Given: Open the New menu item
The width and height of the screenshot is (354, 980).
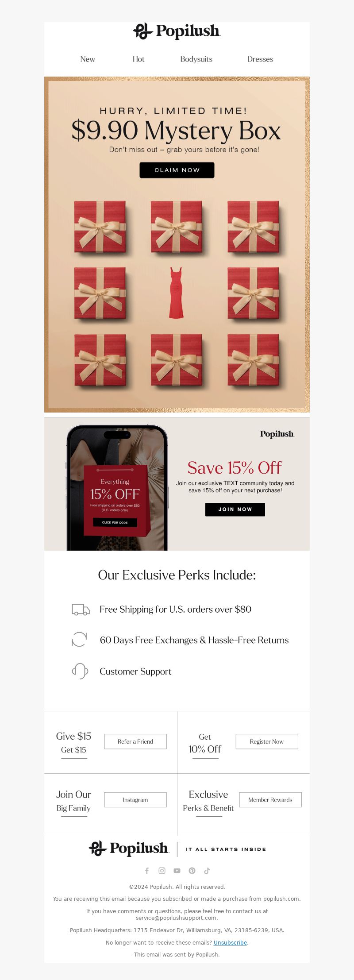Looking at the screenshot, I should (x=88, y=59).
